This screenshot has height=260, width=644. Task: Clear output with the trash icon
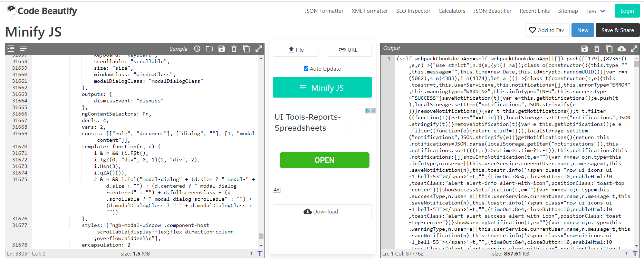point(597,49)
